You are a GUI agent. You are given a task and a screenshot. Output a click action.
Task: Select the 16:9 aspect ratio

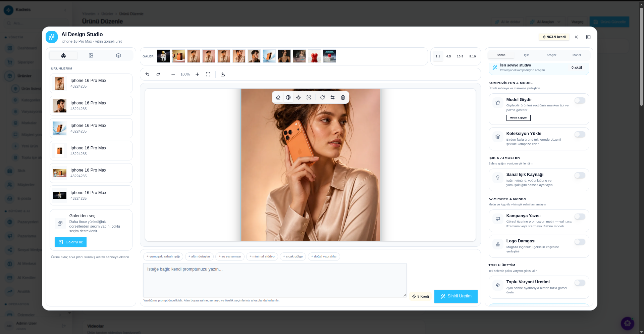pyautogui.click(x=460, y=56)
